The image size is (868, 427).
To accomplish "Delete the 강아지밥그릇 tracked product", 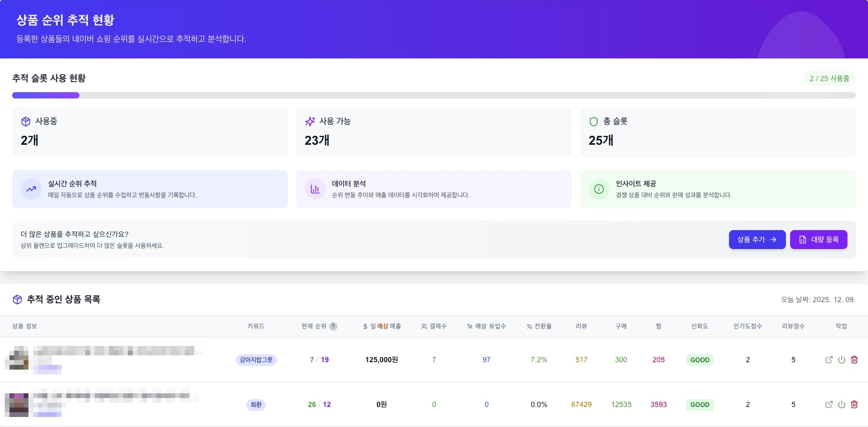I will click(854, 360).
